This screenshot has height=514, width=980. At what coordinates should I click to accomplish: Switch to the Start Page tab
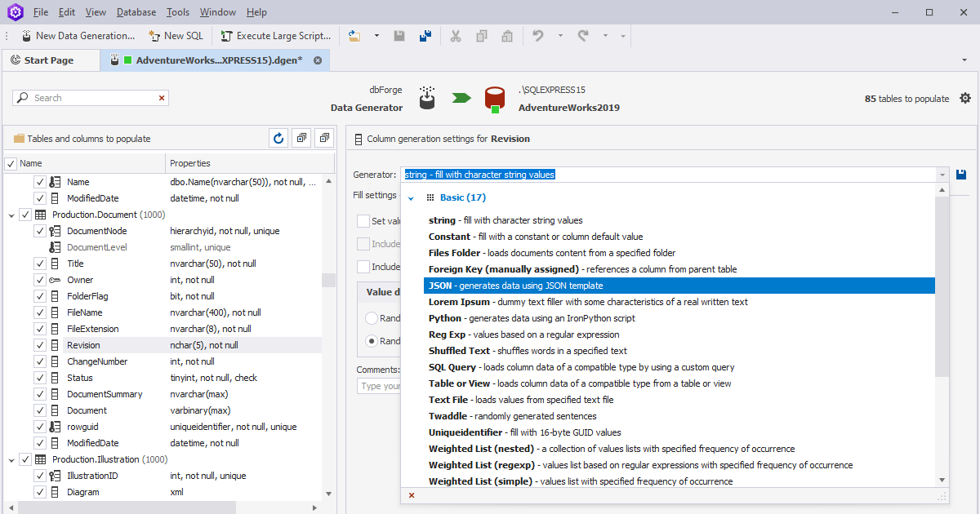(51, 59)
